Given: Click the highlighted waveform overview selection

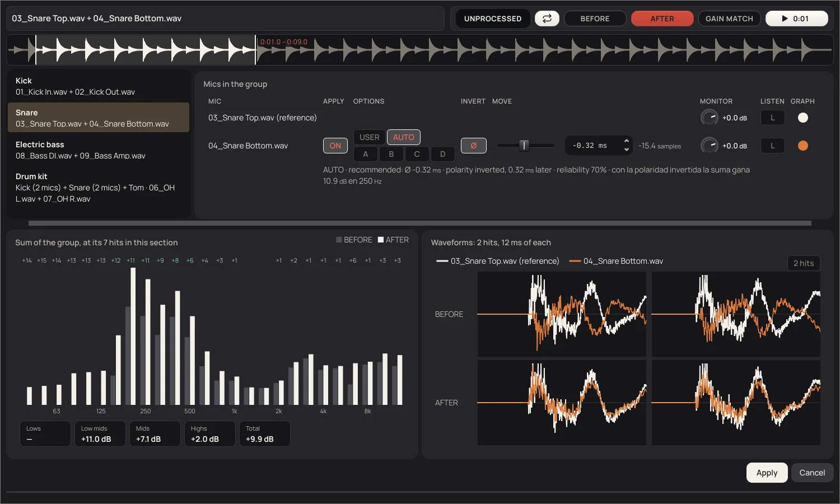Looking at the screenshot, I should pos(146,50).
